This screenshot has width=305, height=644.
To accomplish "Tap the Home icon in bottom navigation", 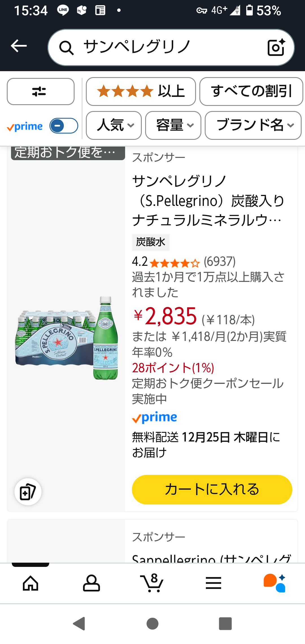I will coord(30,583).
